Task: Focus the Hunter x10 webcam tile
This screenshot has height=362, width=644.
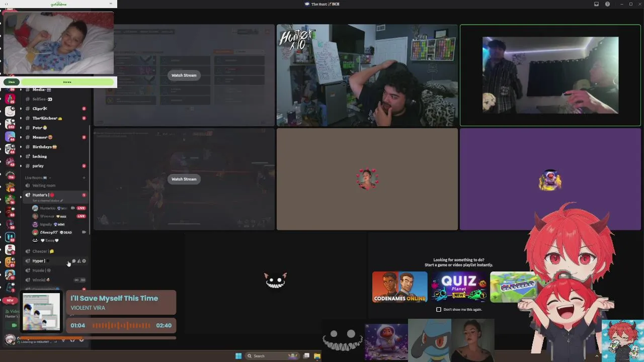Action: [x=367, y=75]
